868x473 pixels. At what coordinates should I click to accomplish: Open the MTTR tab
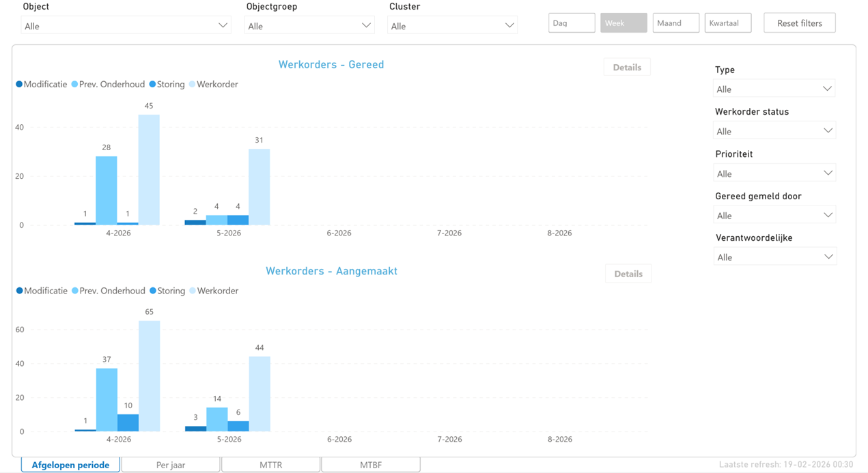(x=270, y=465)
